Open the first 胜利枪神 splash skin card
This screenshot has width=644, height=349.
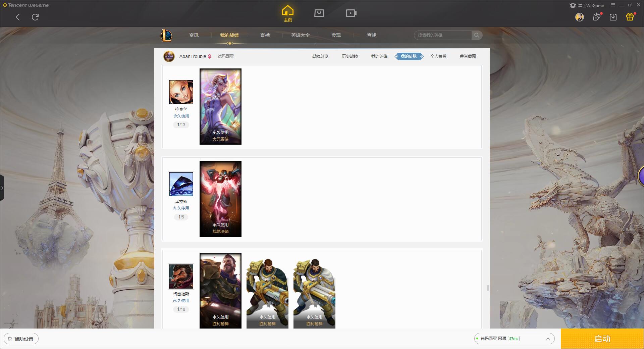(x=220, y=291)
